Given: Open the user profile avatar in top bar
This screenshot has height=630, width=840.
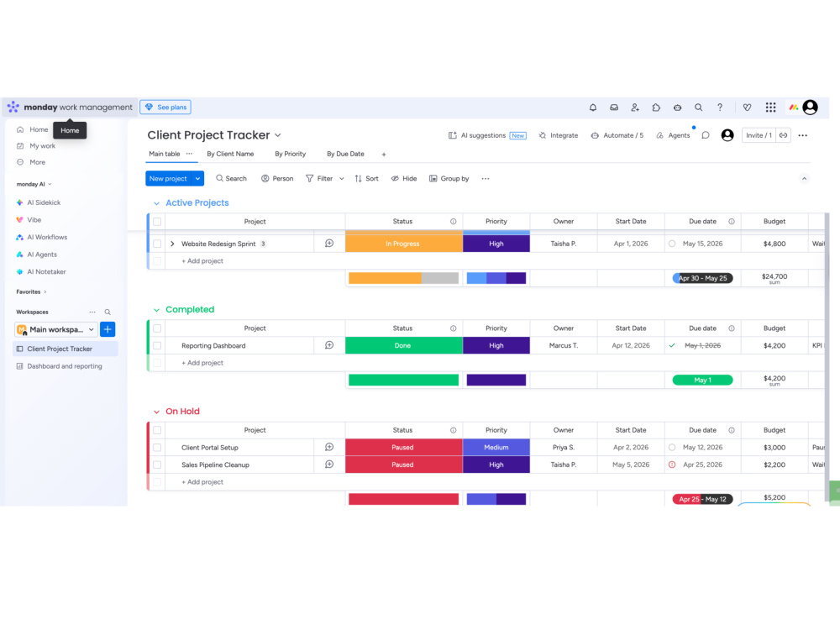Looking at the screenshot, I should pos(810,108).
